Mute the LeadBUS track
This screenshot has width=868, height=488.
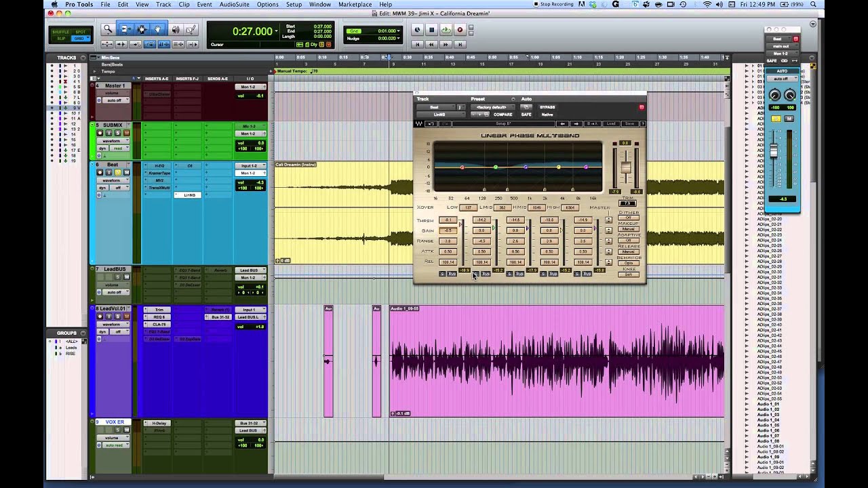pos(125,277)
